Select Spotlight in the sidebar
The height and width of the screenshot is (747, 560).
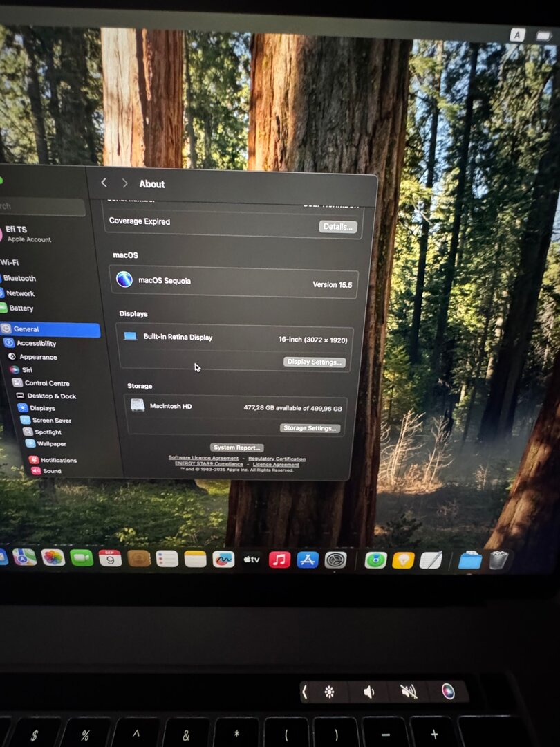tap(42, 432)
